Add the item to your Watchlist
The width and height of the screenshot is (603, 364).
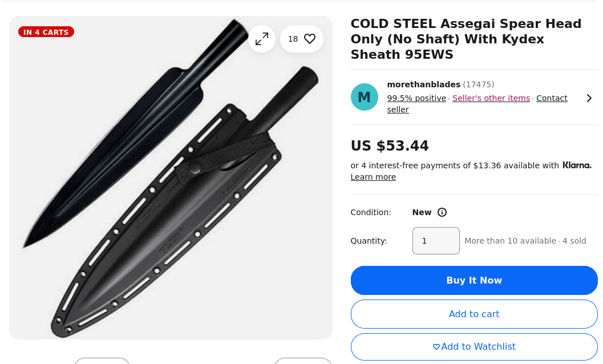474,347
